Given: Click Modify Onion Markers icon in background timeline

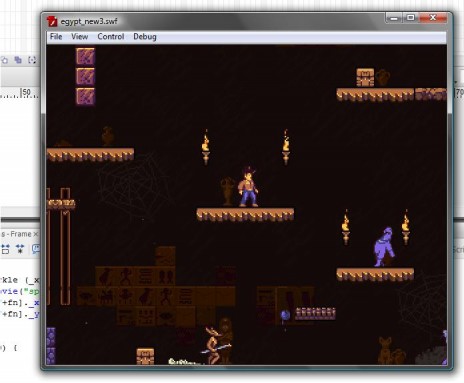Looking at the screenshot, I should coord(32,60).
